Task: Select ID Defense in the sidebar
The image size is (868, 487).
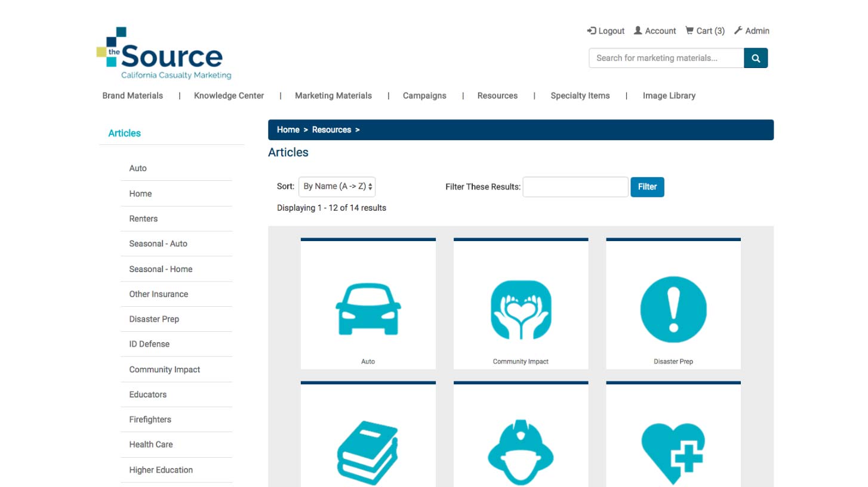Action: (x=149, y=344)
